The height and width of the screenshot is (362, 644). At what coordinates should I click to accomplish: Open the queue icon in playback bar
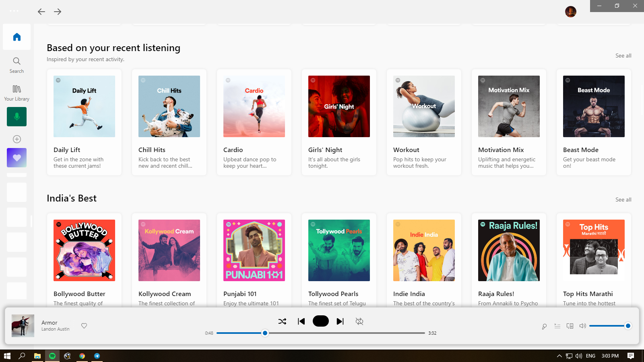557,326
